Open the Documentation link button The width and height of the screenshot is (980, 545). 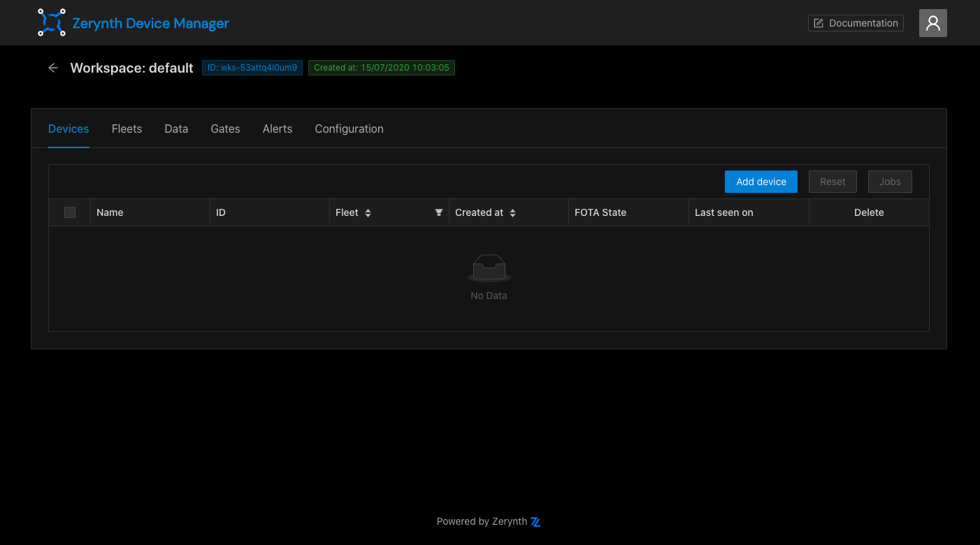tap(856, 23)
